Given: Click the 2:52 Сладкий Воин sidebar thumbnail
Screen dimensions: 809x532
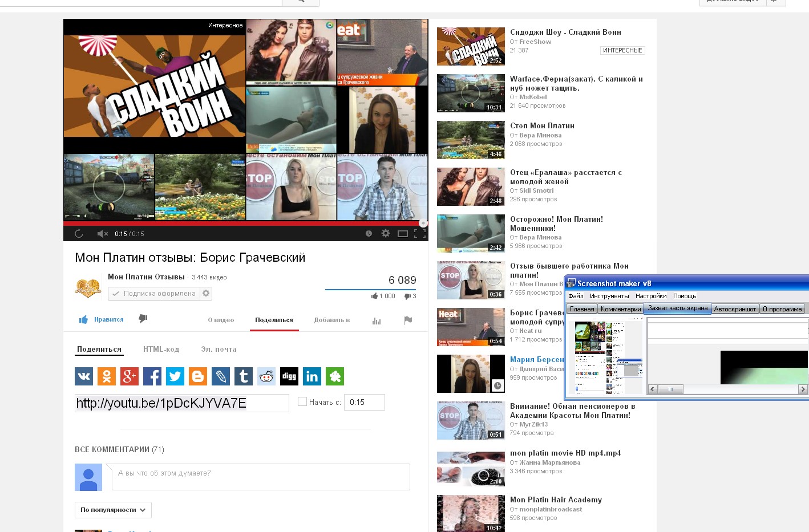Looking at the screenshot, I should point(471,46).
